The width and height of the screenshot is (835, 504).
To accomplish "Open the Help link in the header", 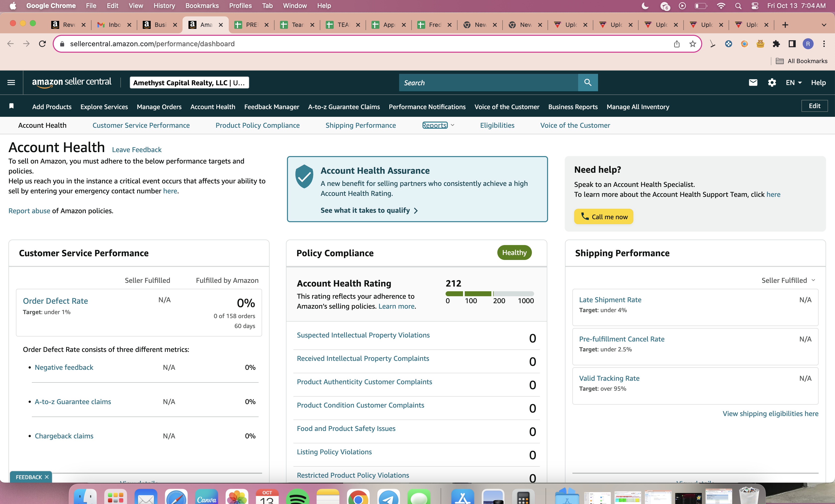I will point(818,83).
